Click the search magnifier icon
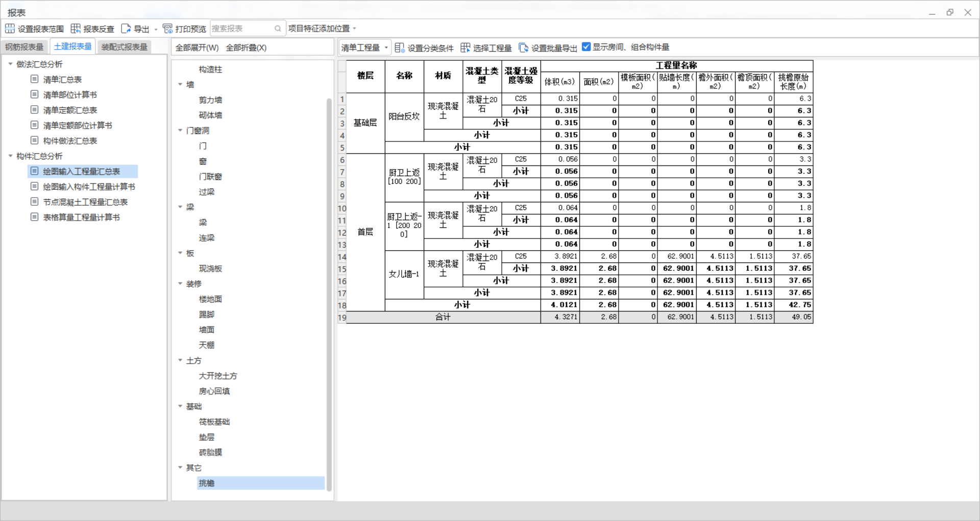 [x=278, y=29]
